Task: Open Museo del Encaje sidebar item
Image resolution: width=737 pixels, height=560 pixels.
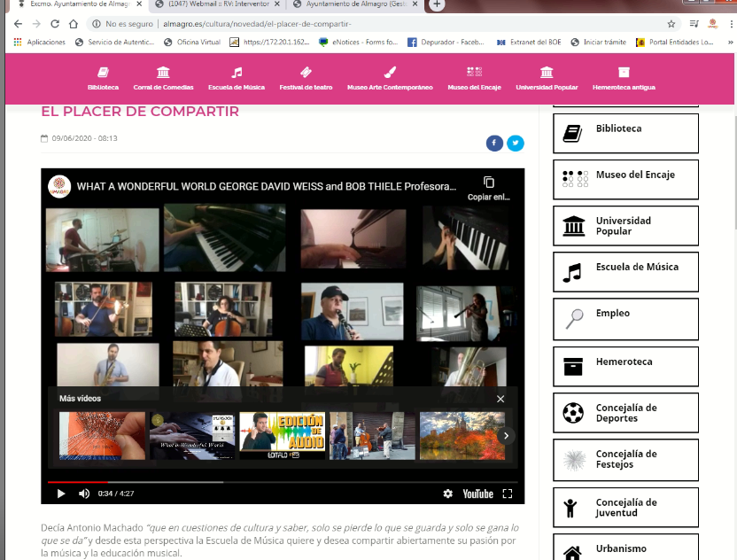Action: tap(625, 179)
